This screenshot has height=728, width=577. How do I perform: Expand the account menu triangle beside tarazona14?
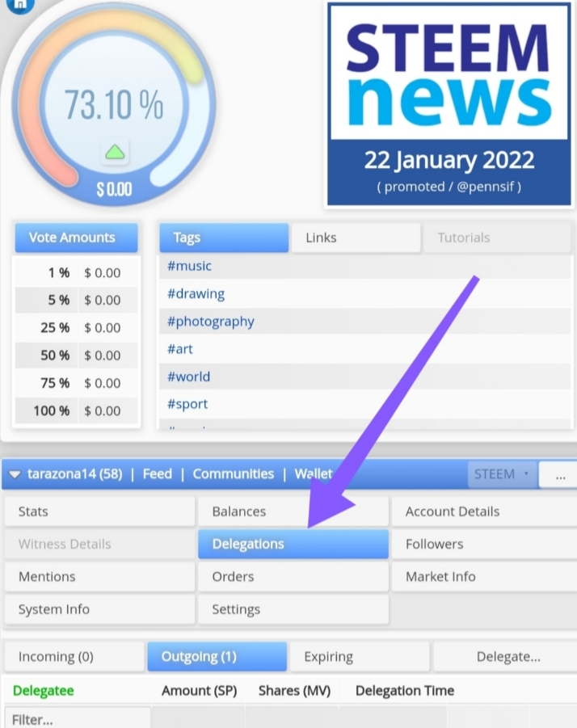click(15, 474)
